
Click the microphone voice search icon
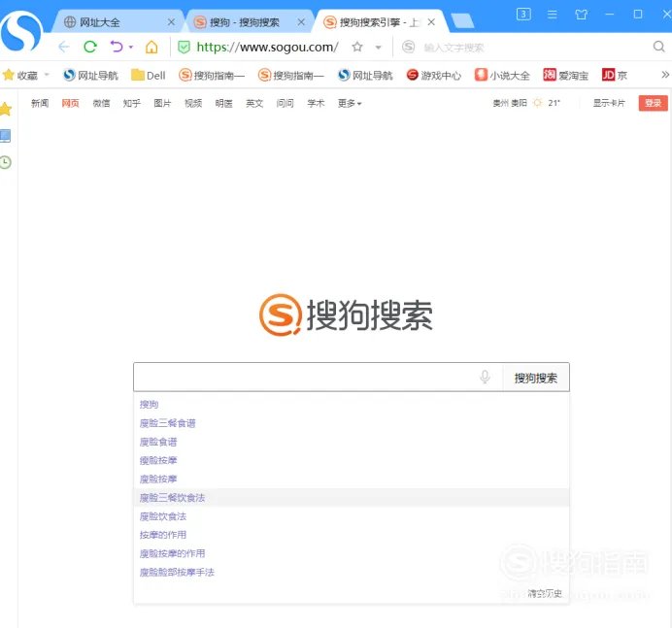(x=485, y=377)
